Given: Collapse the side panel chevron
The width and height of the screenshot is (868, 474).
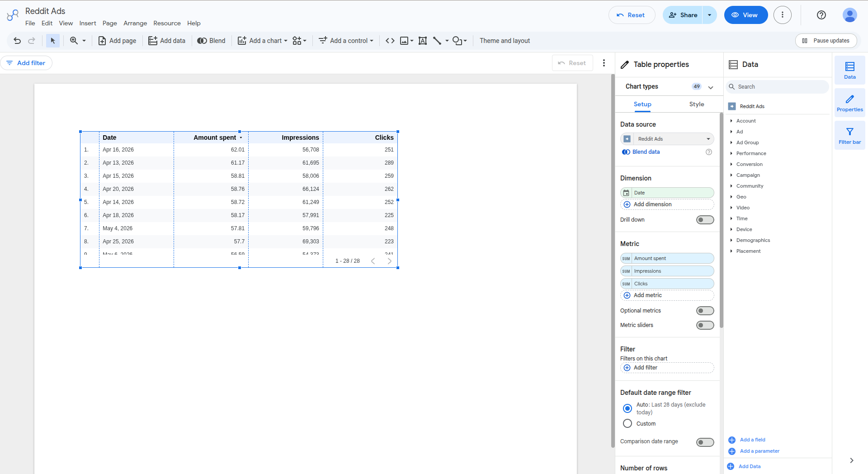Looking at the screenshot, I should (x=852, y=460).
